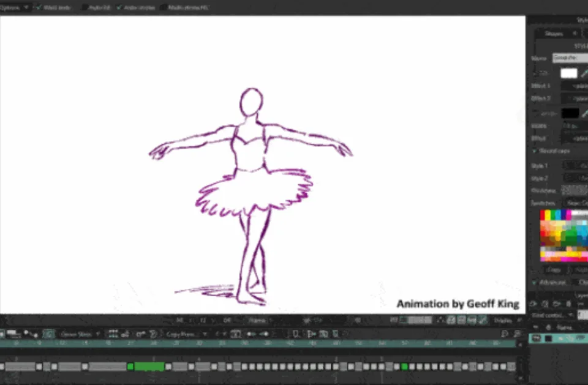This screenshot has height=385, width=588.
Task: Pick a color from the swatch palette
Action: (564, 236)
